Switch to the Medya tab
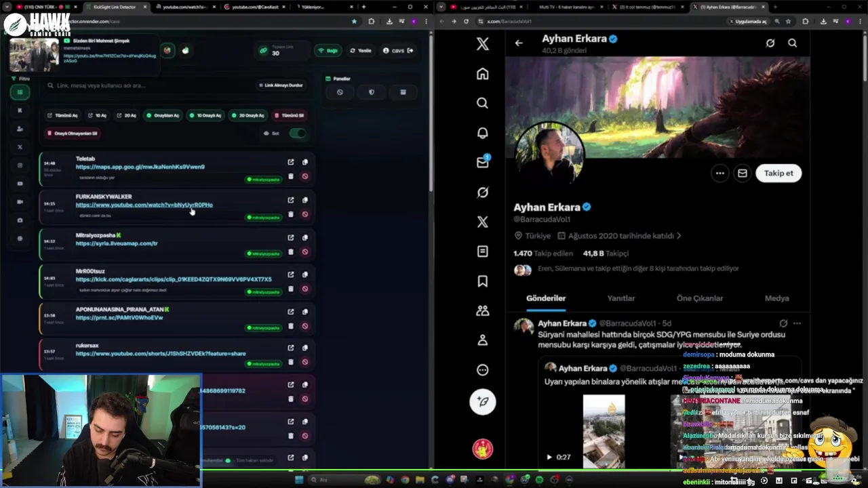 tap(776, 298)
